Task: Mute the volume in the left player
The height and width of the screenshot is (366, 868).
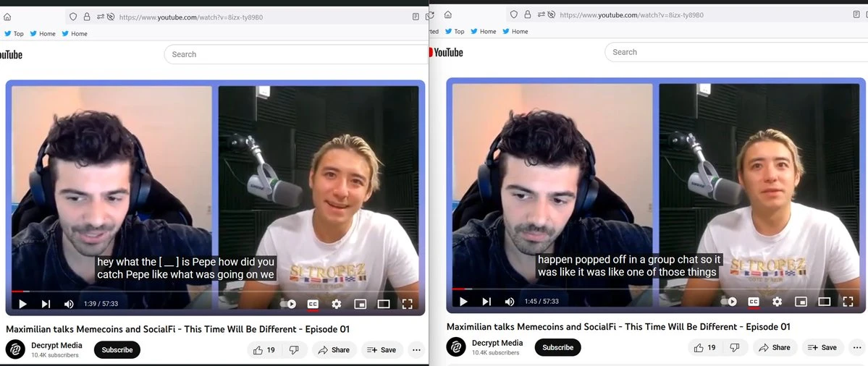Action: coord(69,304)
